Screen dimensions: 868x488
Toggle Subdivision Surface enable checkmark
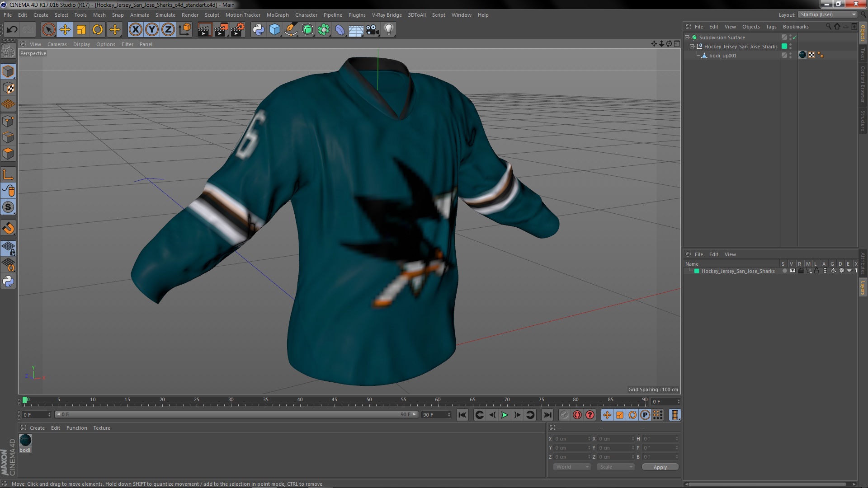pyautogui.click(x=795, y=38)
